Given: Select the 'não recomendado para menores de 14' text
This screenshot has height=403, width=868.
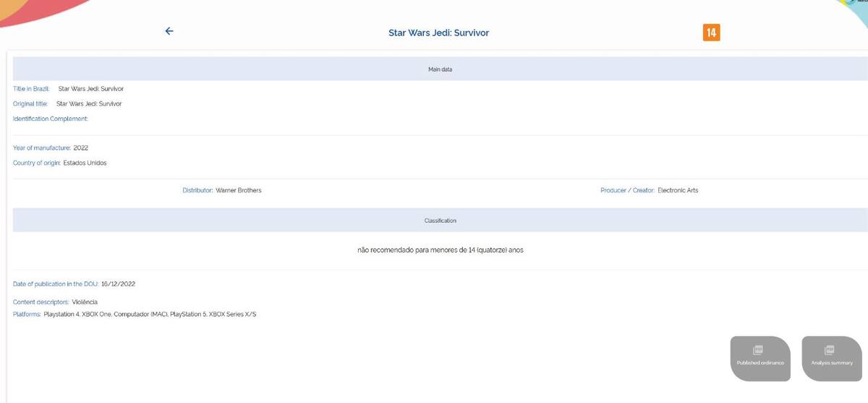Looking at the screenshot, I should [x=441, y=250].
